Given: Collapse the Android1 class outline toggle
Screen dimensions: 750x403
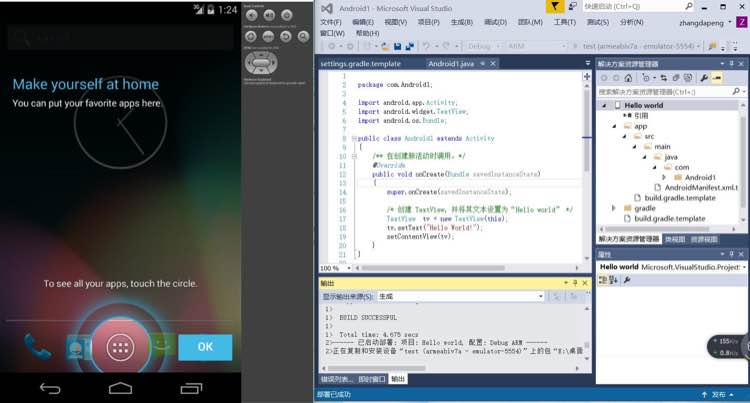Looking at the screenshot, I should [354, 139].
